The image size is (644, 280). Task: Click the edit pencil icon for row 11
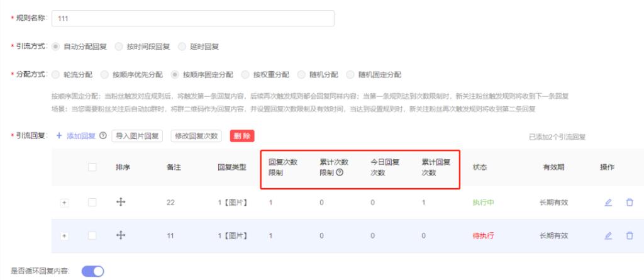[608, 235]
